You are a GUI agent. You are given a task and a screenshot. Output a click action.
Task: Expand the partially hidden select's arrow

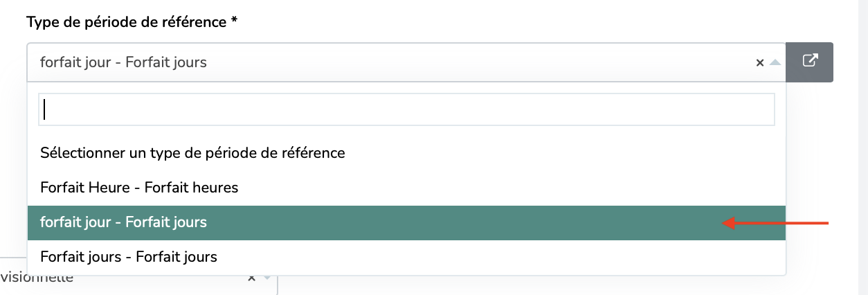tap(267, 278)
